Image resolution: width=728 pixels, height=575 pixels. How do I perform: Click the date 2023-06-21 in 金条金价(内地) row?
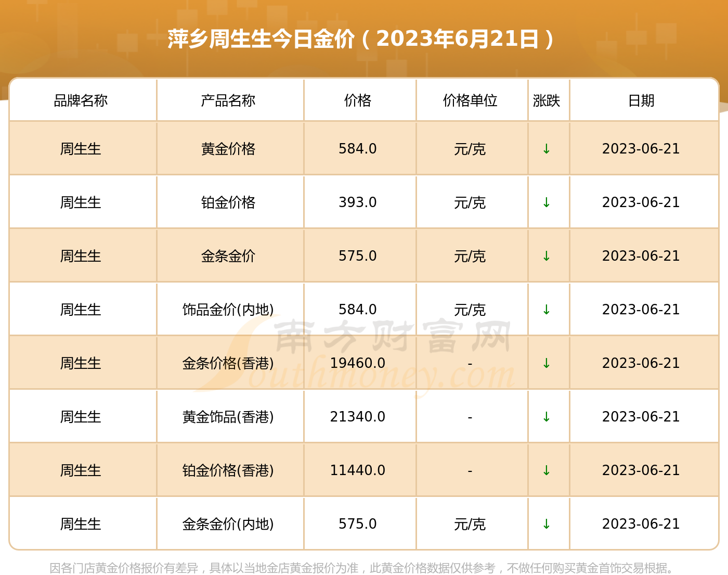click(x=641, y=524)
